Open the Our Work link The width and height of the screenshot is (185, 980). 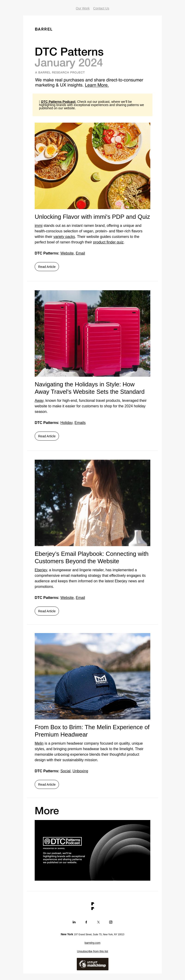(x=83, y=8)
